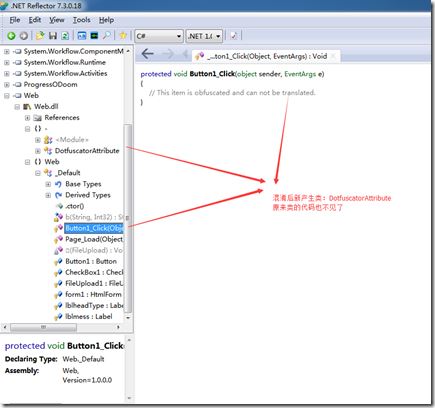Click the Save floppy disk toolbar icon
Viewport: 435px width, 408px height.
pos(53,36)
